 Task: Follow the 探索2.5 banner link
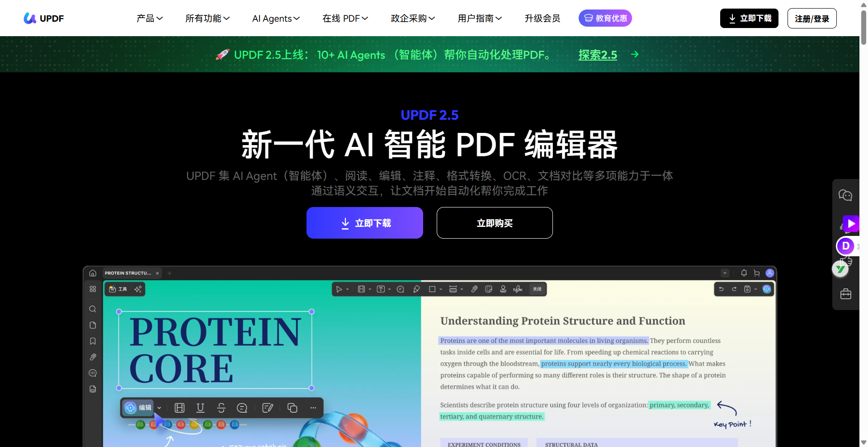point(598,55)
